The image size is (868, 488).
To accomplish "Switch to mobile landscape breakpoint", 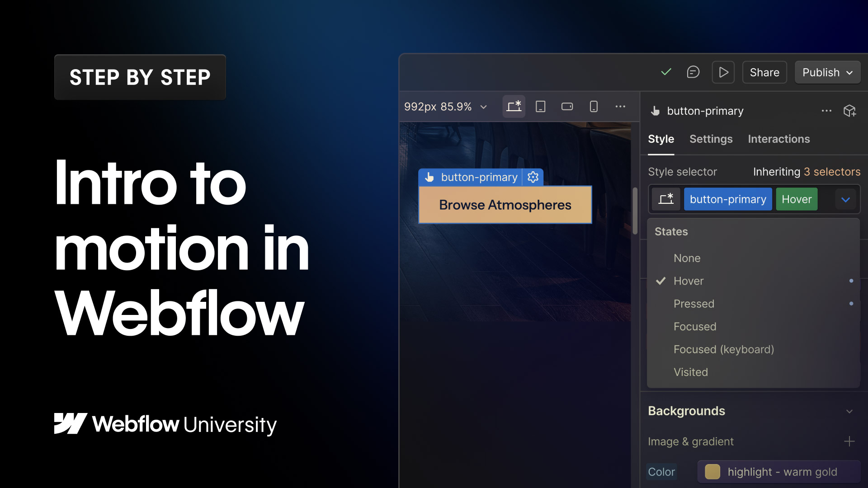I will click(567, 106).
